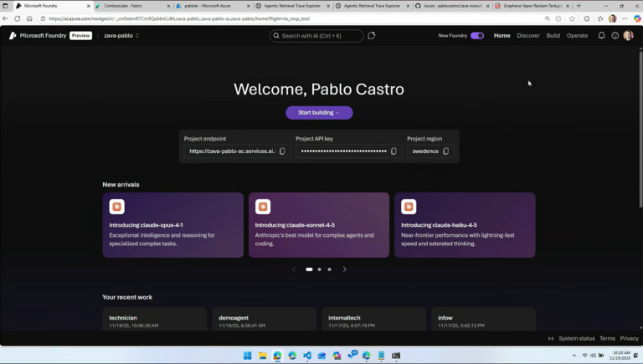Open the Terminal from taskbar
Image resolution: width=643 pixels, height=364 pixels.
pos(396,356)
